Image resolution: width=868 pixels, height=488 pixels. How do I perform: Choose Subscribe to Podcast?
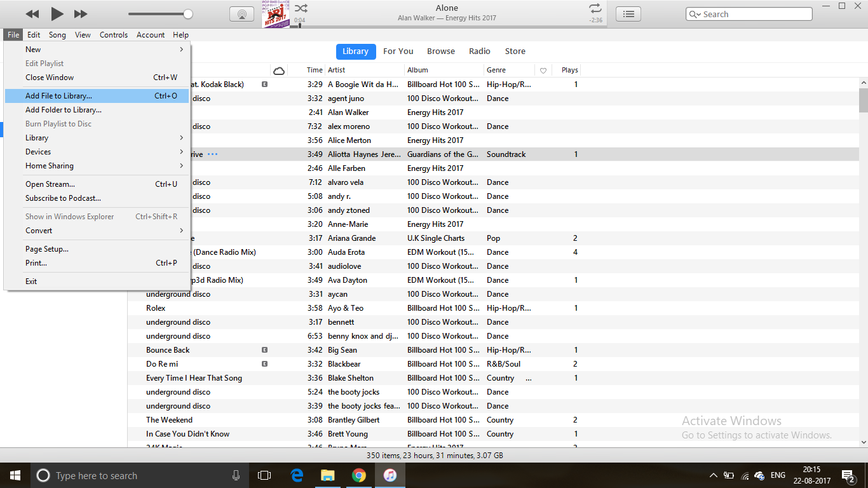pos(97,198)
